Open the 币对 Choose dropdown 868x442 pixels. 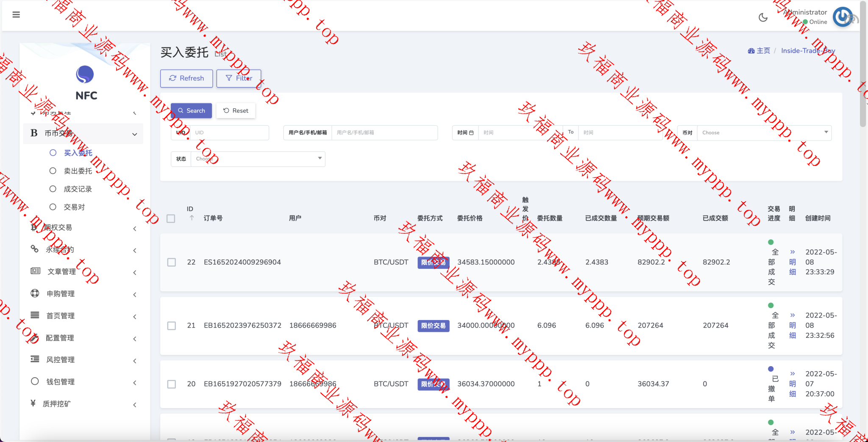pos(764,133)
